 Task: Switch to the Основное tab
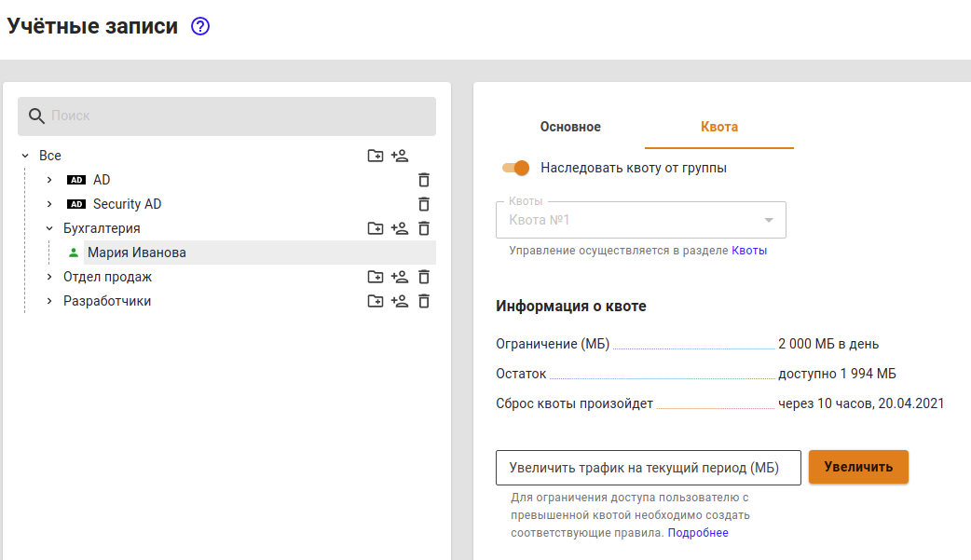570,127
